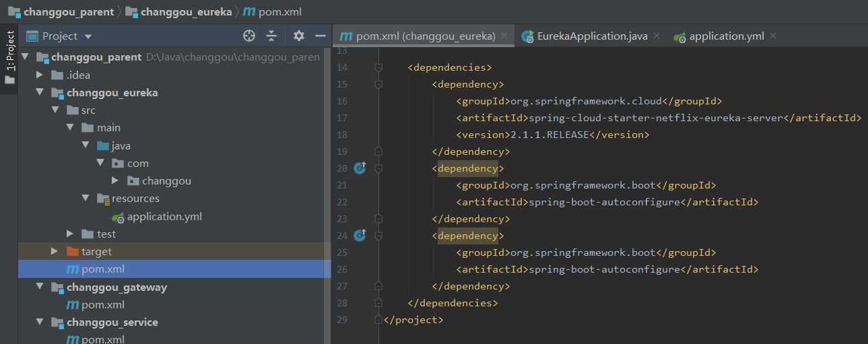This screenshot has height=344, width=868.
Task: Click the changgou_parent breadcrumb
Action: tap(61, 11)
